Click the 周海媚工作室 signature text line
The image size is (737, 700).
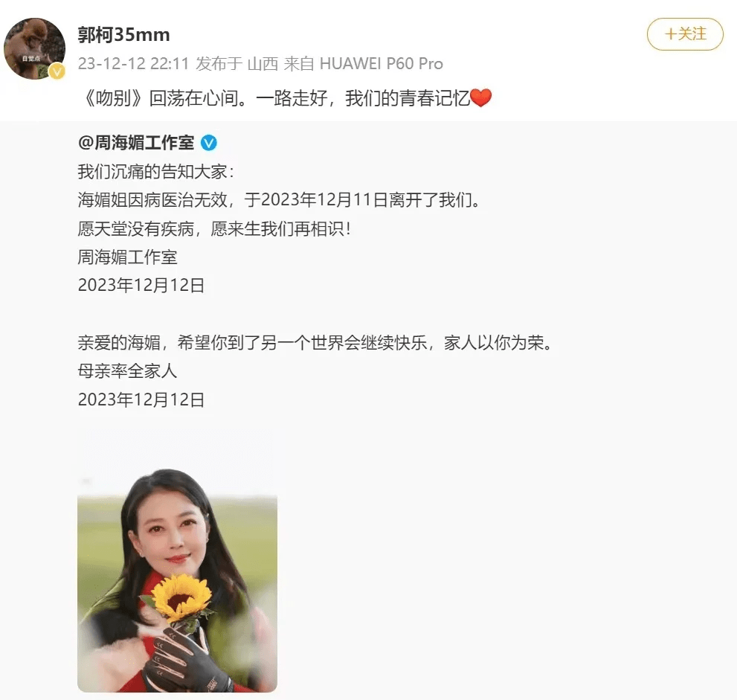127,257
